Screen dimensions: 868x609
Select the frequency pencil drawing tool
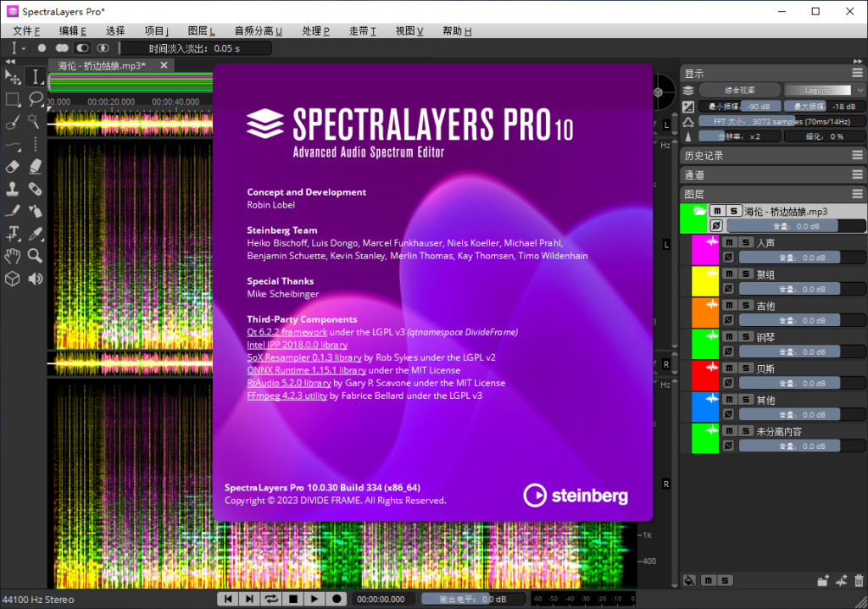coord(12,211)
